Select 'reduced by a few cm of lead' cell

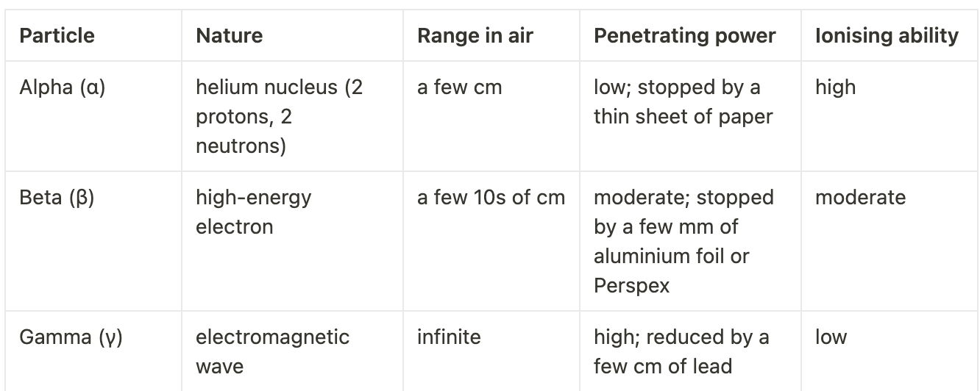(681, 351)
